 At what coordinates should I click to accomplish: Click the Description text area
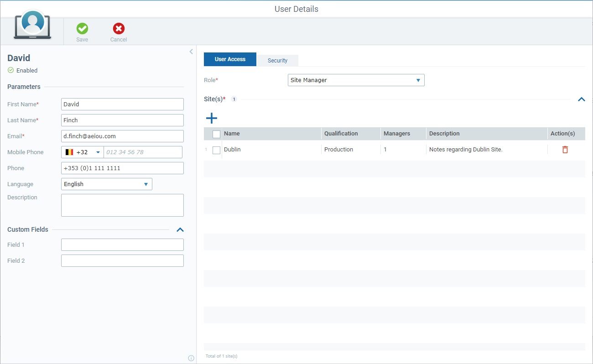[122, 205]
